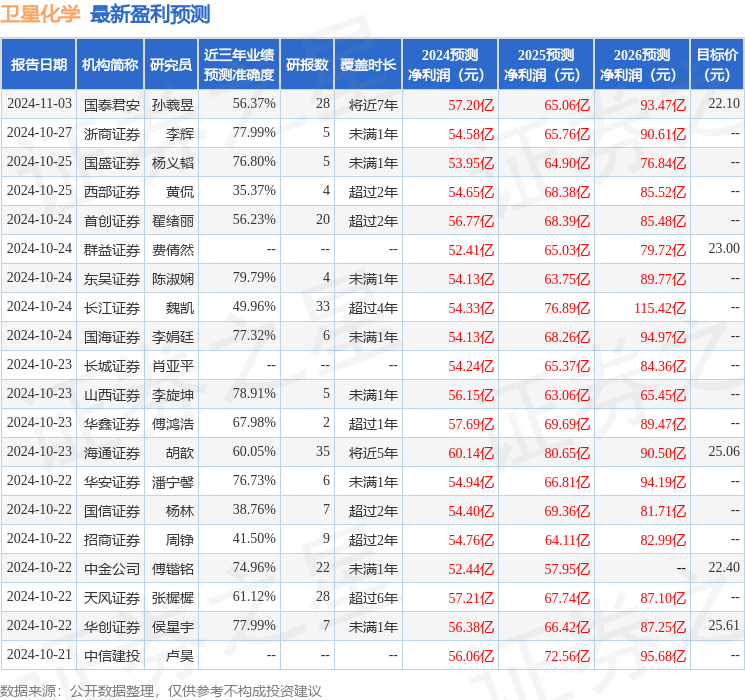
Task: Select the 2025预测净利润 column header
Action: click(x=546, y=65)
